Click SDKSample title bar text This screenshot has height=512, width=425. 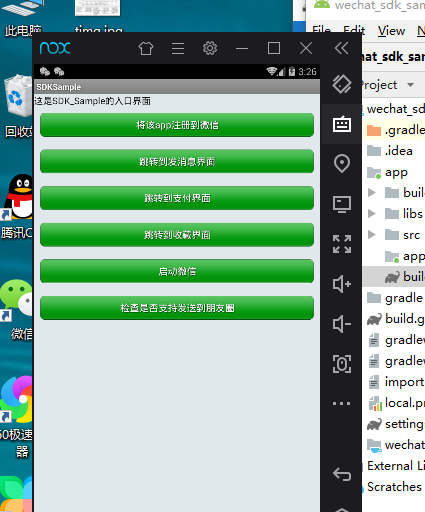click(x=59, y=87)
